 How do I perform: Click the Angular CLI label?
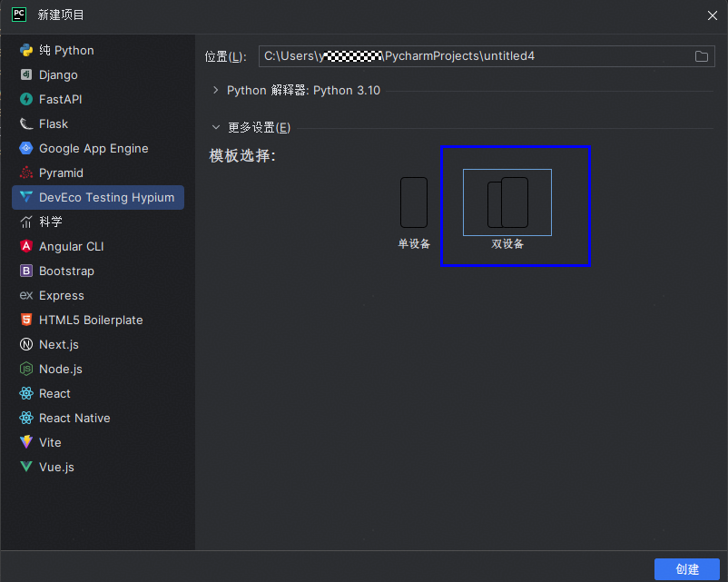[72, 247]
